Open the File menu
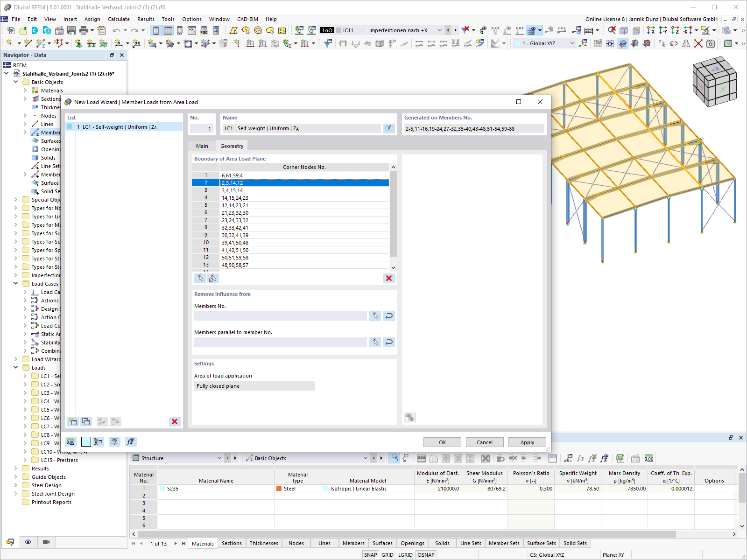Viewport: 747px width, 560px height. pos(16,19)
